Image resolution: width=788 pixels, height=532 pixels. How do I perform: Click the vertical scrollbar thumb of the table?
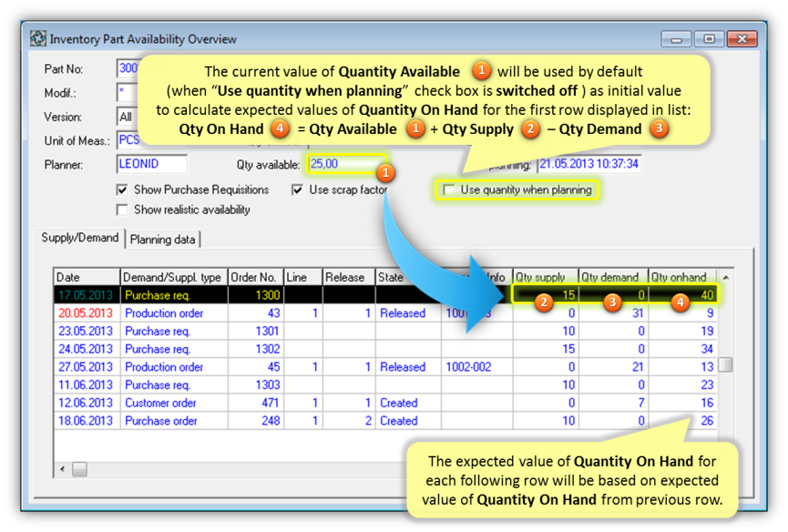[725, 364]
